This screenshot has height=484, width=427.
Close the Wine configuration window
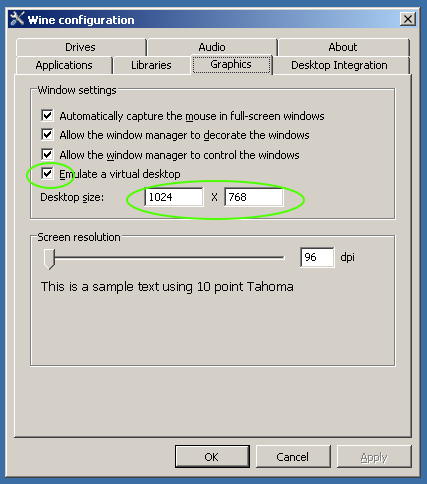coord(408,19)
